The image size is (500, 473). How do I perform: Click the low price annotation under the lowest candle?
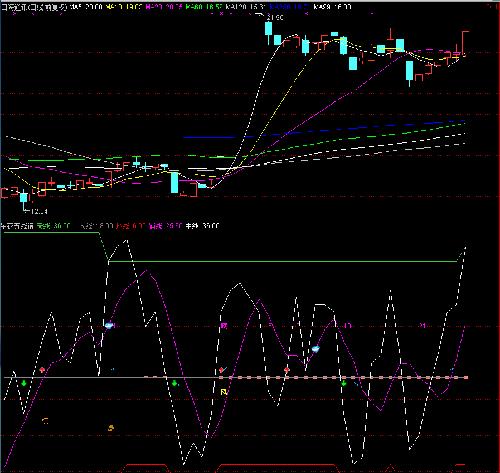(x=38, y=211)
